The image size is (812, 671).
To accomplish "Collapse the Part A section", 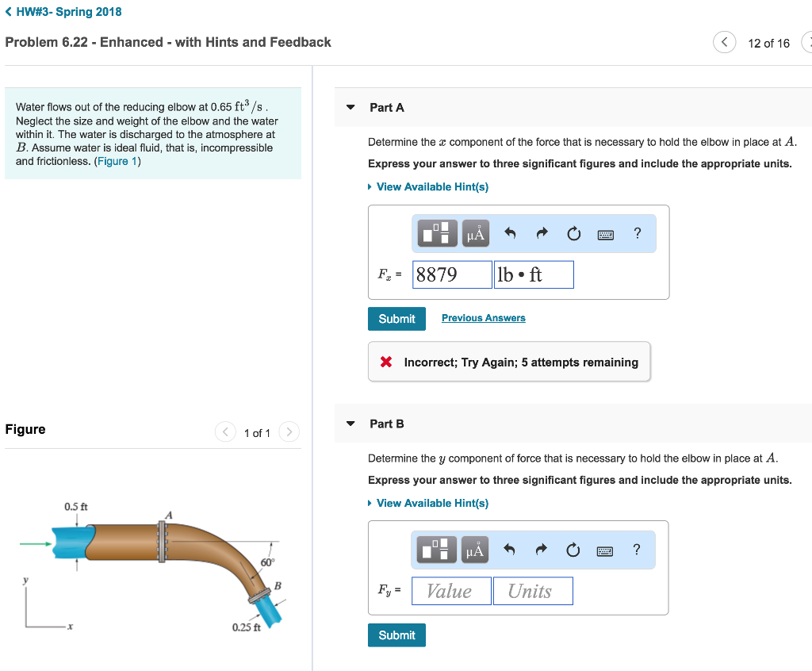I will coord(351,107).
